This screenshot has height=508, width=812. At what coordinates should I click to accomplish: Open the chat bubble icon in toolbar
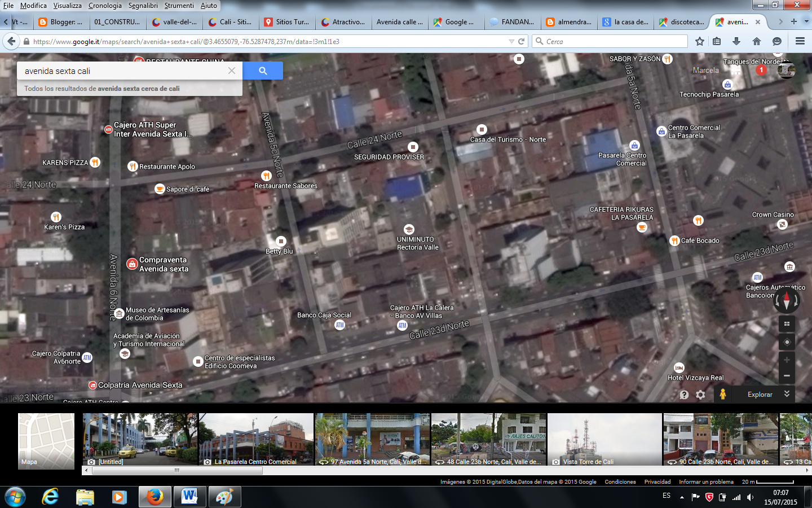[777, 41]
